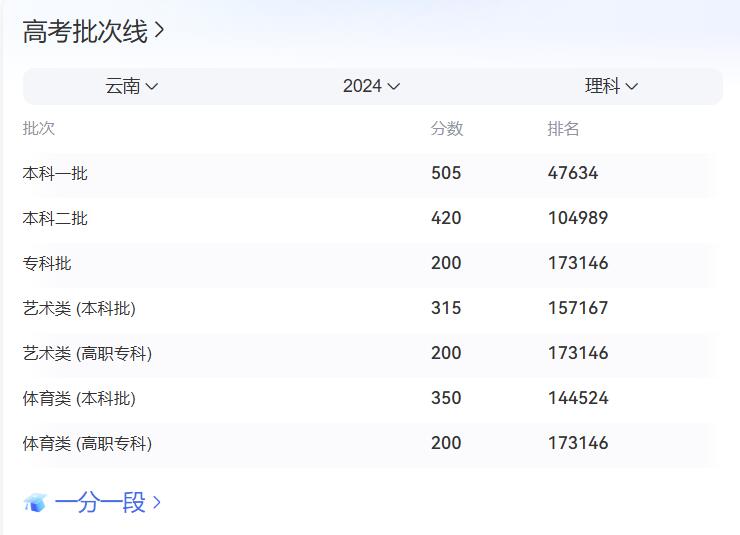The width and height of the screenshot is (740, 535).
Task: Click the rank 144524
Action: point(578,398)
